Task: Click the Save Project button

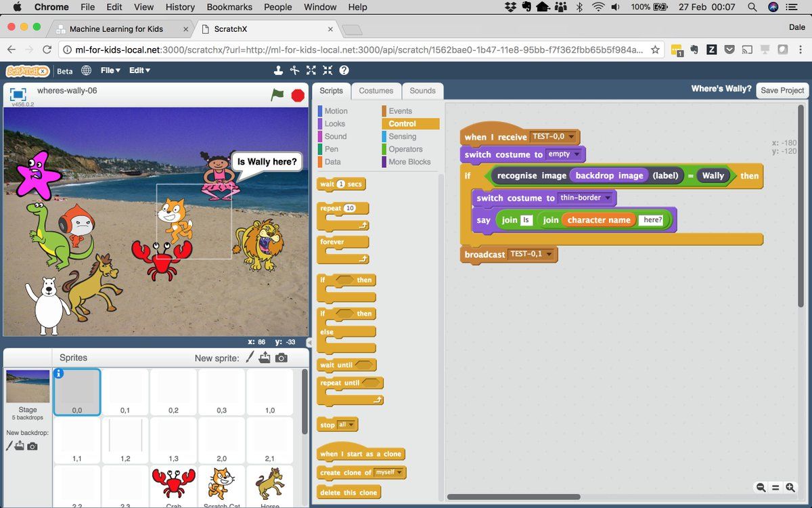Action: [x=782, y=90]
